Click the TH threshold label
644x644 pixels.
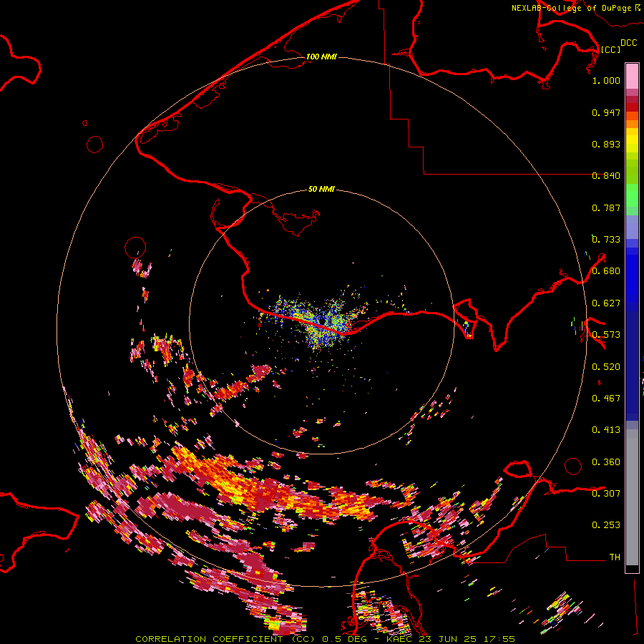615,557
